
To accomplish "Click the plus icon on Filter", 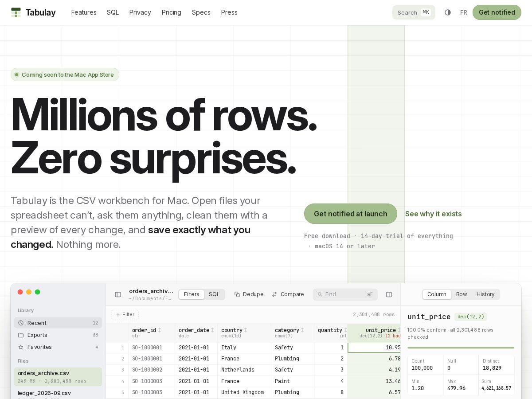I will pyautogui.click(x=118, y=315).
